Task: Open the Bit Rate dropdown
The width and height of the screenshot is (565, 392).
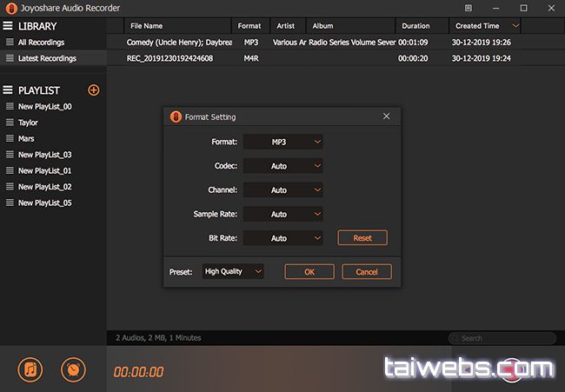Action: tap(283, 237)
